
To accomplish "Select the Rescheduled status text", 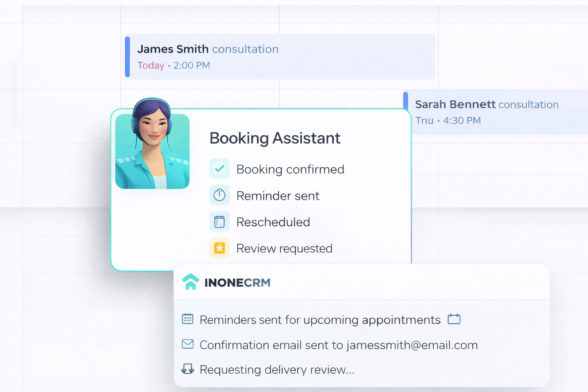I will (273, 222).
